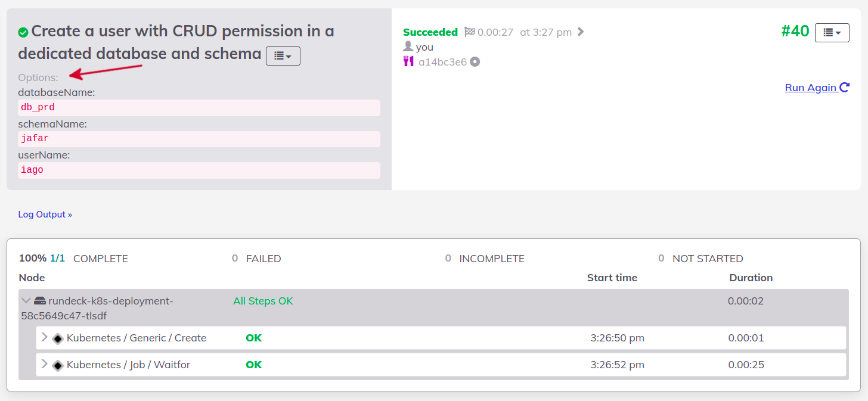Click the circle icon after a14bc3e6
Viewport: 868px width, 401px height.
(x=475, y=61)
